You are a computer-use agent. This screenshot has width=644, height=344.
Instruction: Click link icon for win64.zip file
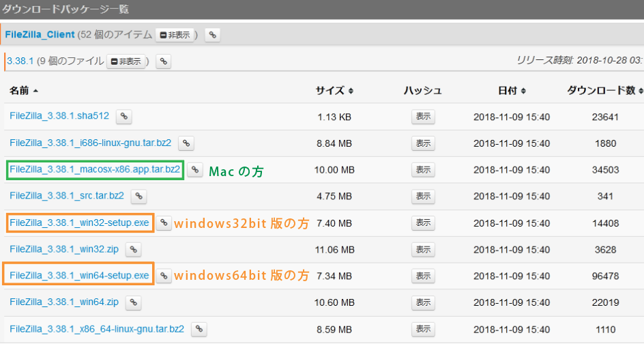tap(134, 302)
